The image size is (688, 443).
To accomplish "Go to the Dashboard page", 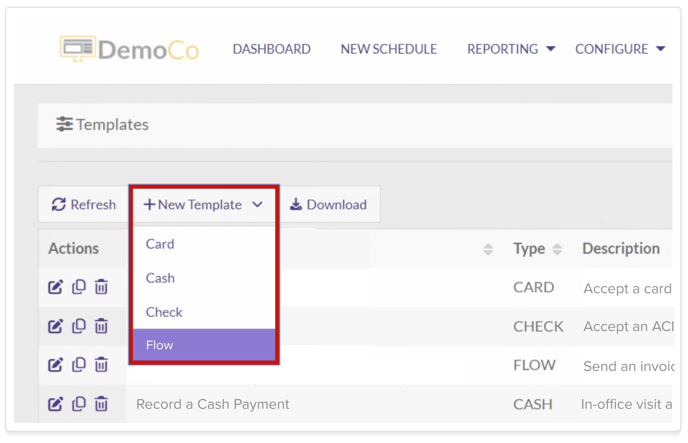I will point(271,49).
